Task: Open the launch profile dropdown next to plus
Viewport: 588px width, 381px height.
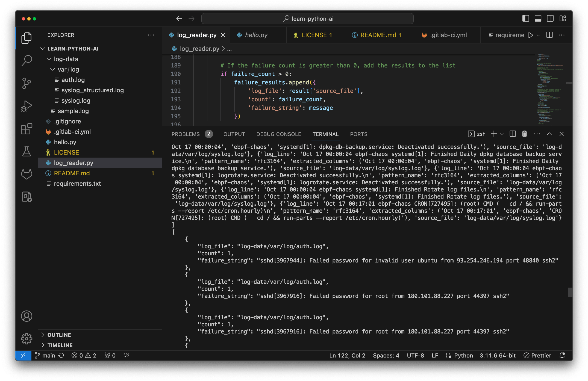Action: 502,134
